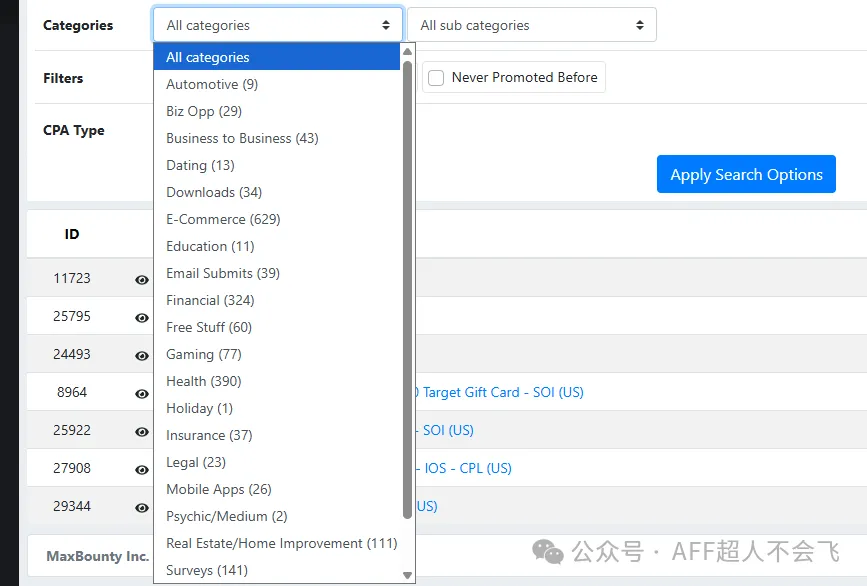
Task: Enable the Never Promoted Before checkbox
Action: (436, 78)
